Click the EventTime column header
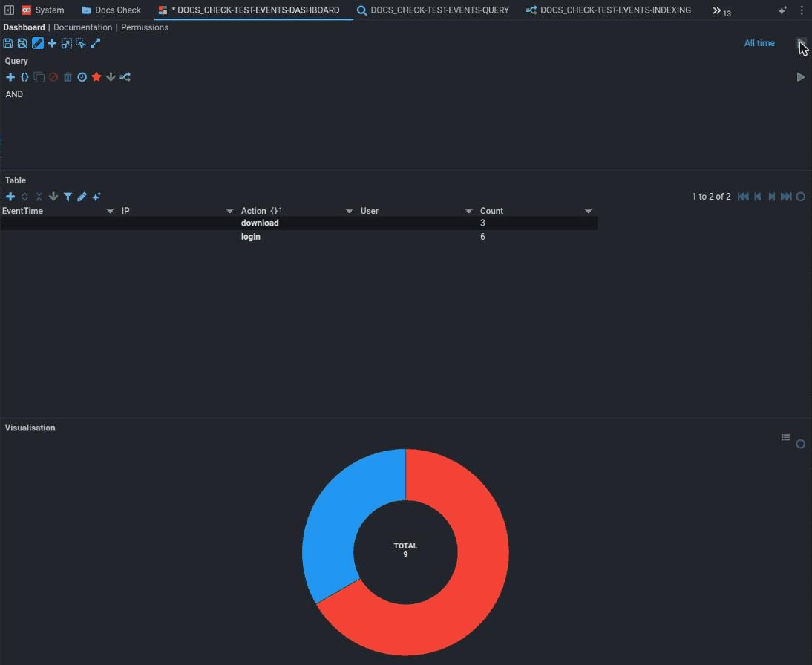812x665 pixels. tap(22, 211)
